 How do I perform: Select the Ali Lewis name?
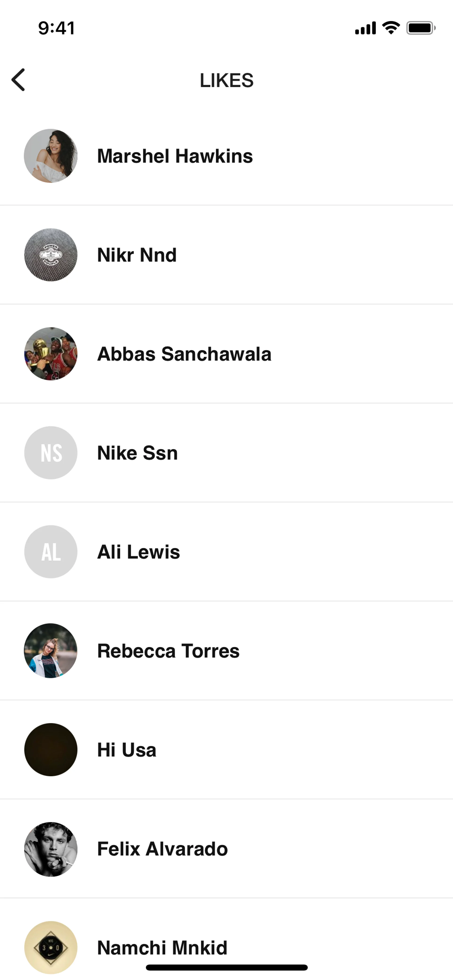138,552
